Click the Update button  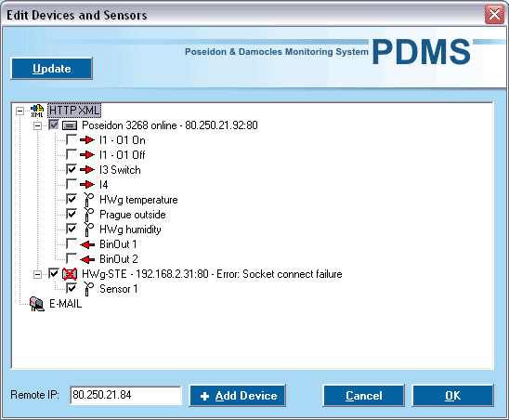pyautogui.click(x=52, y=68)
